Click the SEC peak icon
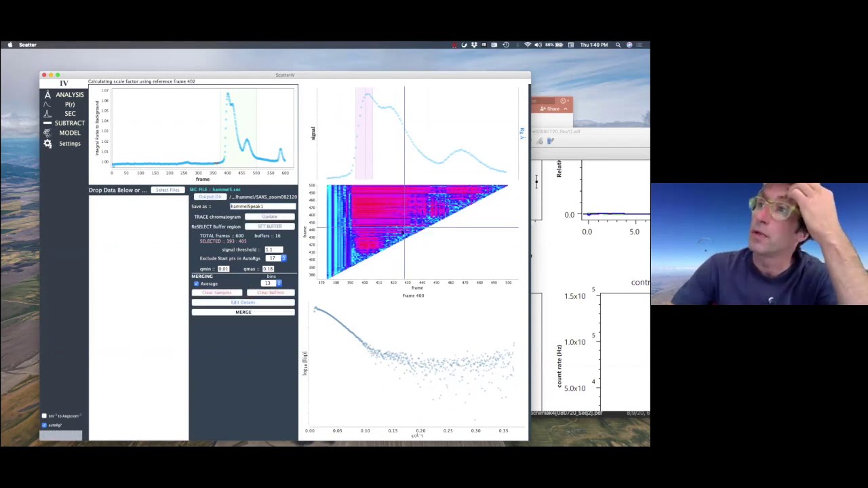The height and width of the screenshot is (488, 868). 47,114
